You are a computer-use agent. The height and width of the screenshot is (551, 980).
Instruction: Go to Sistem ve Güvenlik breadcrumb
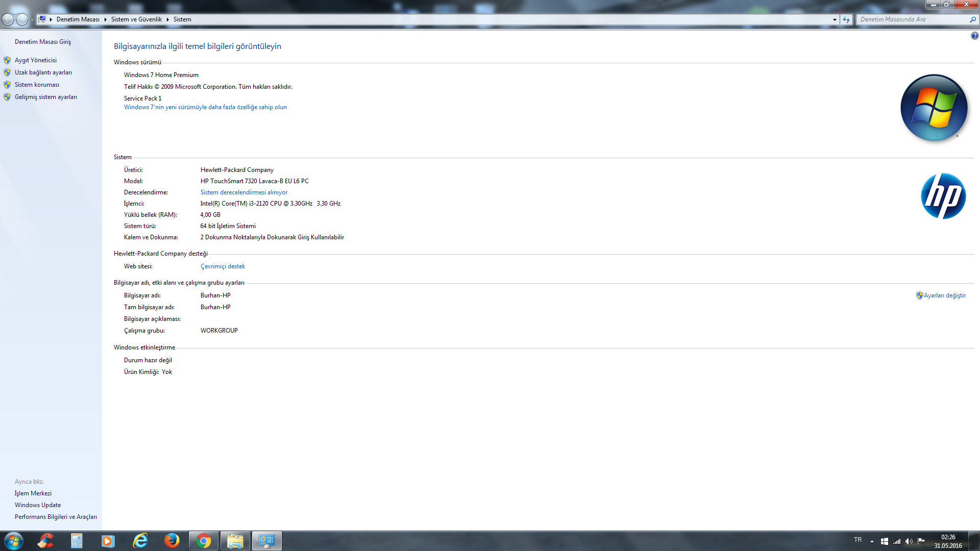click(136, 19)
